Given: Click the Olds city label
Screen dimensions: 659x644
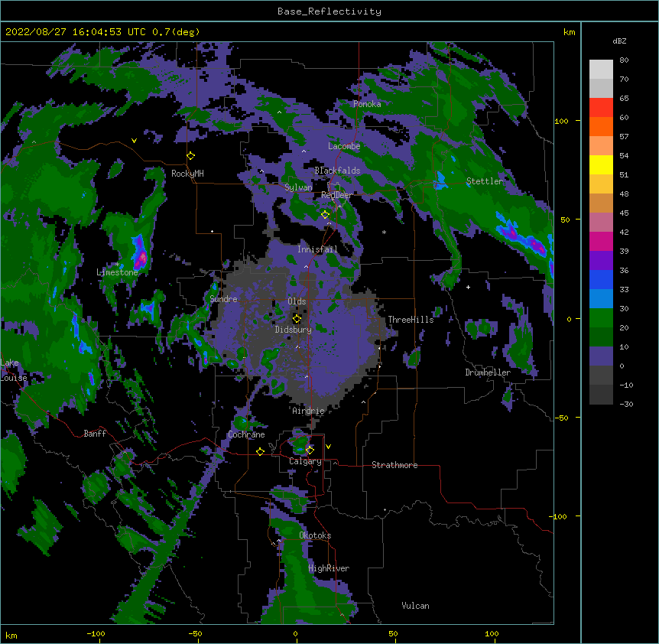Looking at the screenshot, I should pos(297,301).
